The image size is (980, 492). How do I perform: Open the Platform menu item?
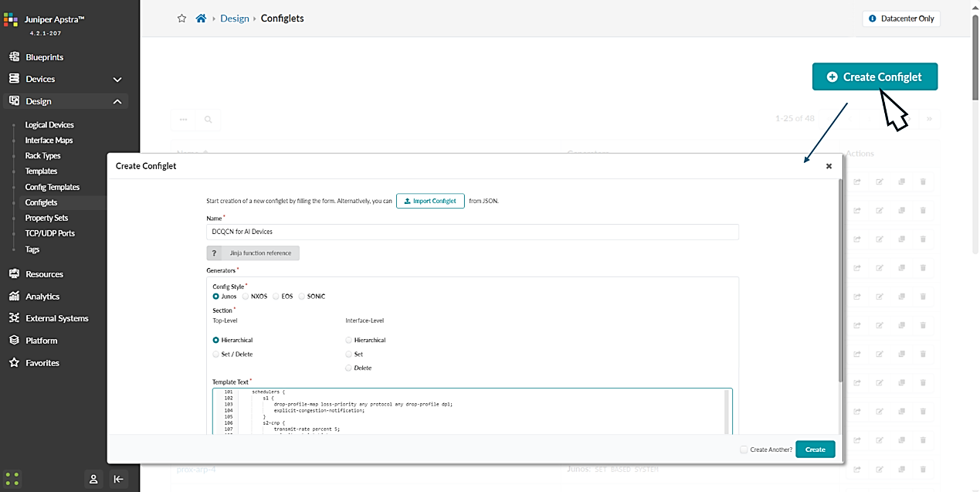click(x=41, y=341)
